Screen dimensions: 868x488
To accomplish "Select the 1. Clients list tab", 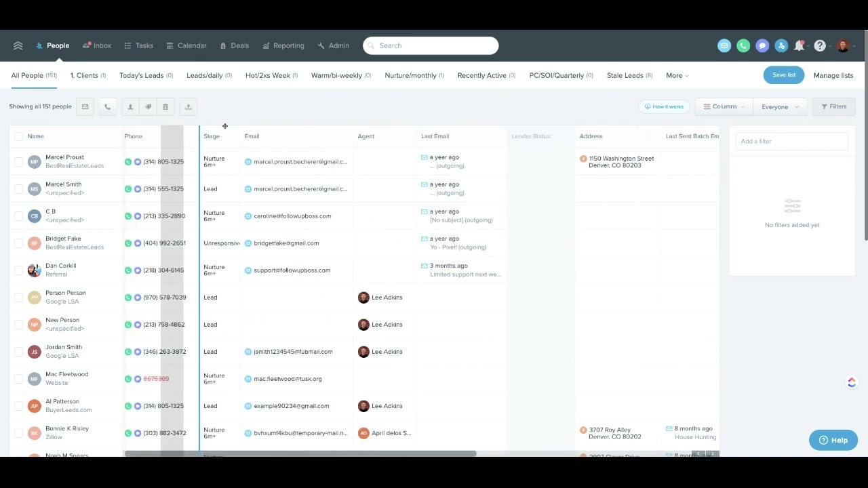I will (x=88, y=75).
